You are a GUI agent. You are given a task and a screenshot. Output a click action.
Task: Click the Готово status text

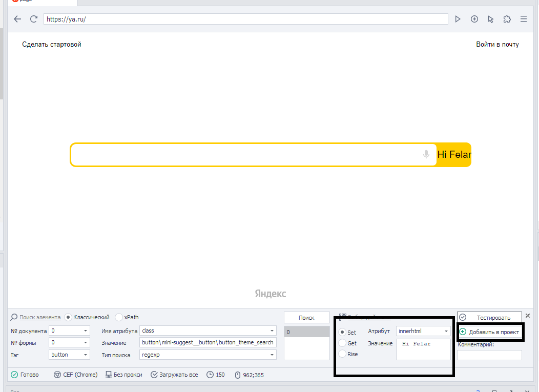pyautogui.click(x=30, y=375)
